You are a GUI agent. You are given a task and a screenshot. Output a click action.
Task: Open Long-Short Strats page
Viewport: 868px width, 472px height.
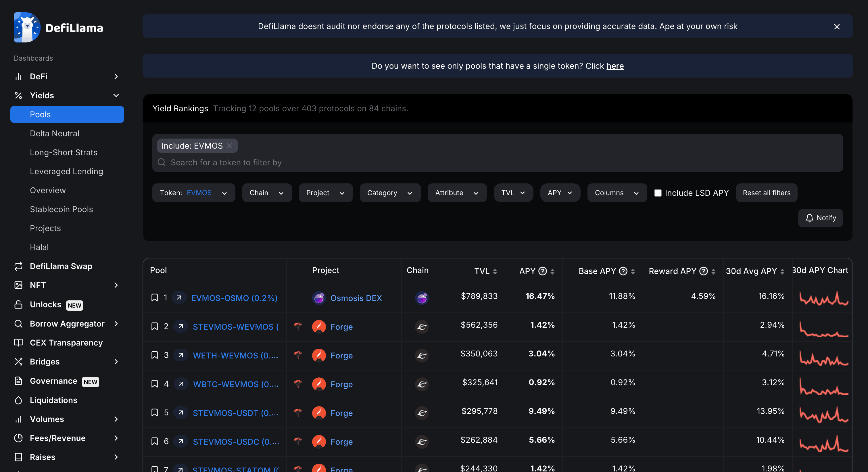click(64, 152)
